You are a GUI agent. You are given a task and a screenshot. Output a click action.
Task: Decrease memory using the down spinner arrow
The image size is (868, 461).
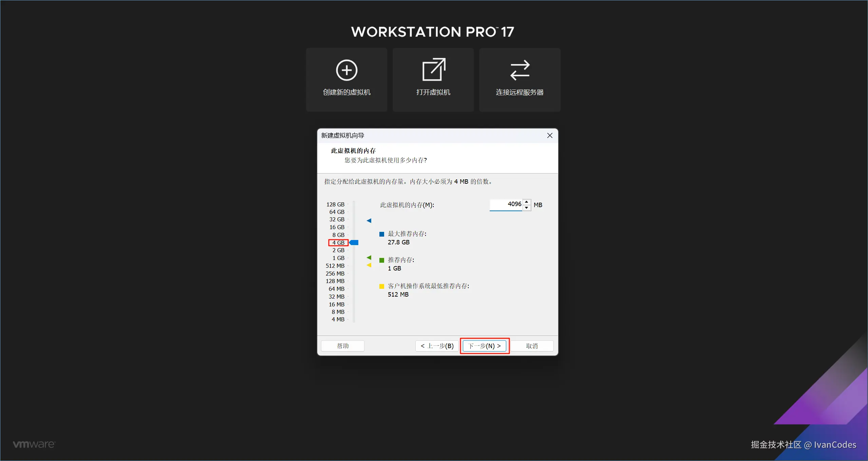tap(526, 207)
